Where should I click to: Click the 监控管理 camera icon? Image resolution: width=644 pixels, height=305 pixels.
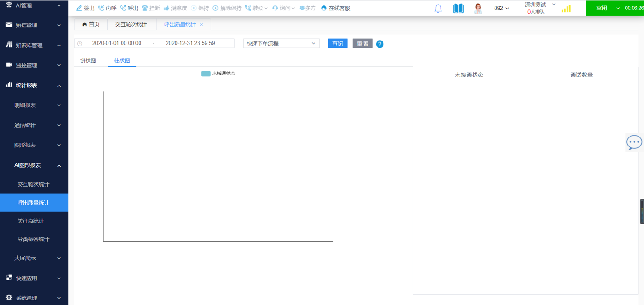(9, 65)
